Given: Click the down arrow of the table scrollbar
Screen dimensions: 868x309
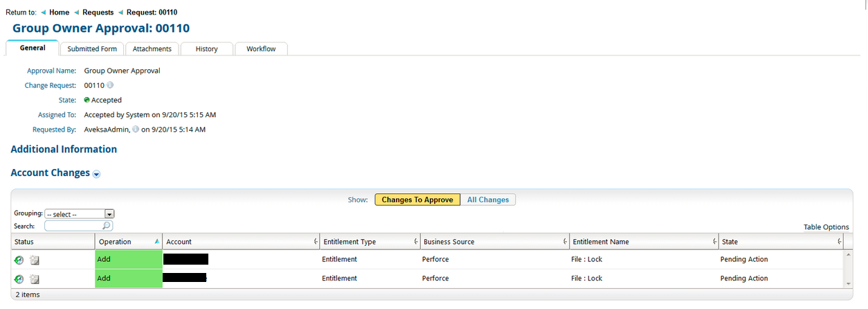Looking at the screenshot, I should [849, 284].
